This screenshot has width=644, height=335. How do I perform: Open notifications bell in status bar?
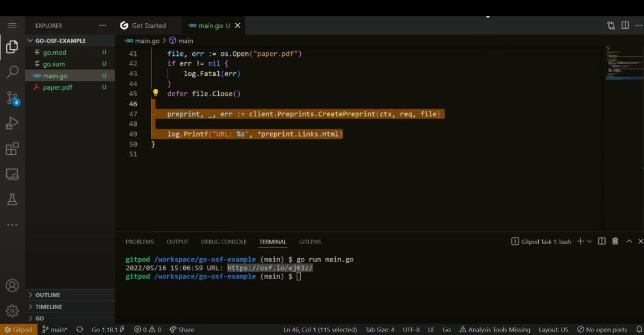point(639,330)
